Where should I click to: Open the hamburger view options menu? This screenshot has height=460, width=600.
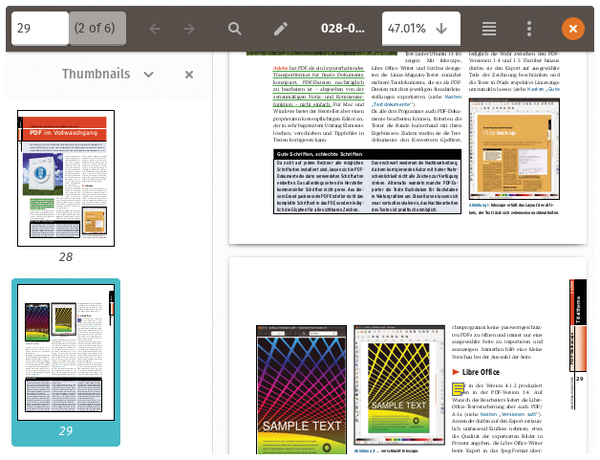coord(489,28)
